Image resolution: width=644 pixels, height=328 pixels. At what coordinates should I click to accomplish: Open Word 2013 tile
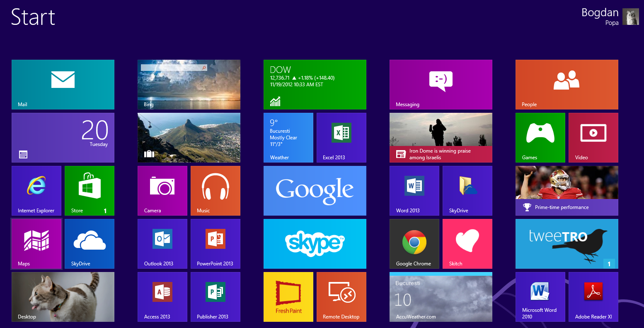[x=414, y=191]
